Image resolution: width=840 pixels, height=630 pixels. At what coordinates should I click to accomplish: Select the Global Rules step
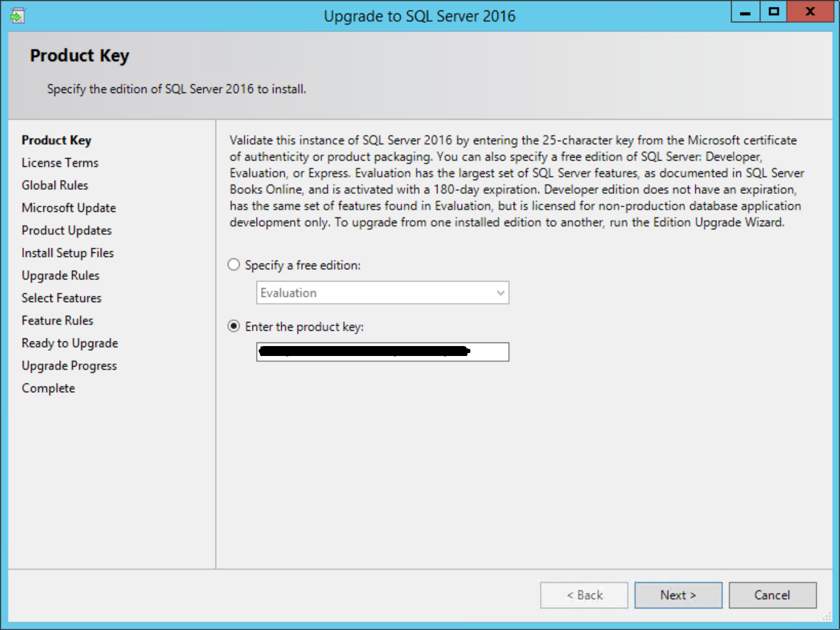(x=54, y=186)
